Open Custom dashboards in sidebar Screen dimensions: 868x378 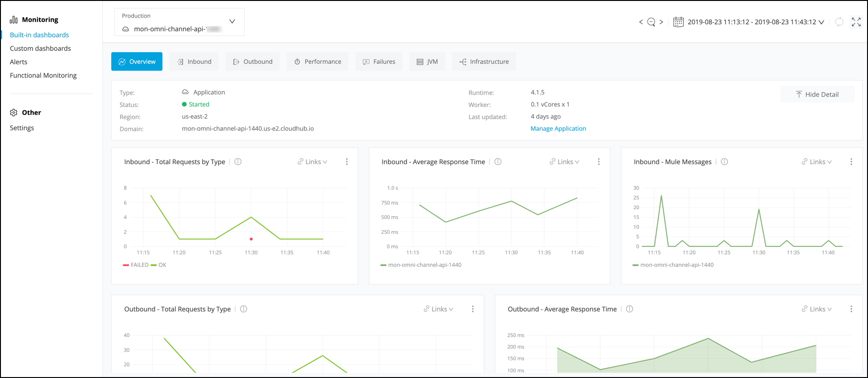40,48
